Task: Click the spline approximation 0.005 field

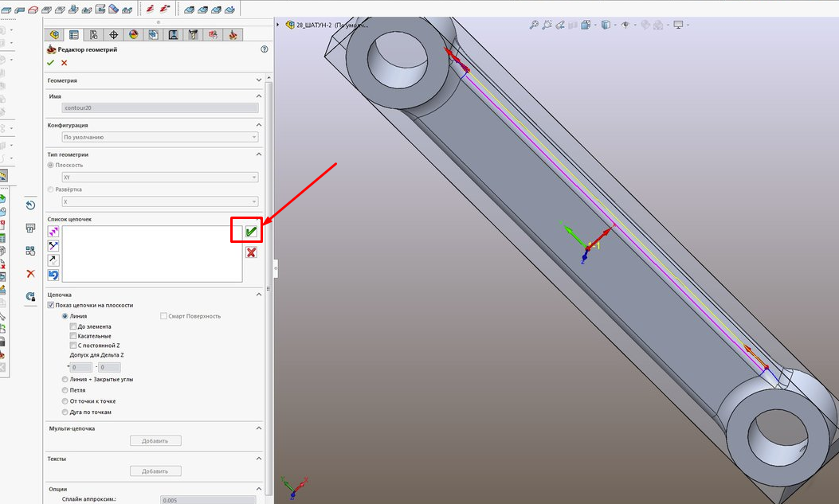Action: pos(208,500)
